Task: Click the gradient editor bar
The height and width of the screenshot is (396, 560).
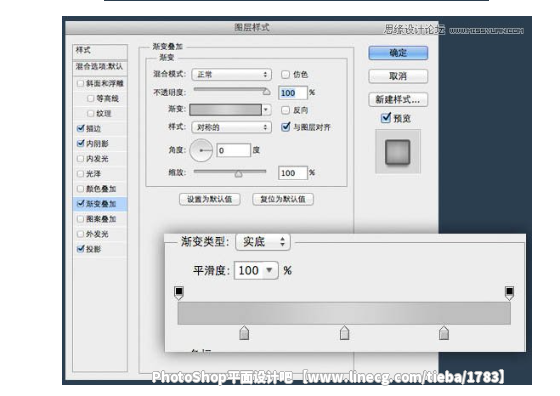Action: click(x=344, y=313)
